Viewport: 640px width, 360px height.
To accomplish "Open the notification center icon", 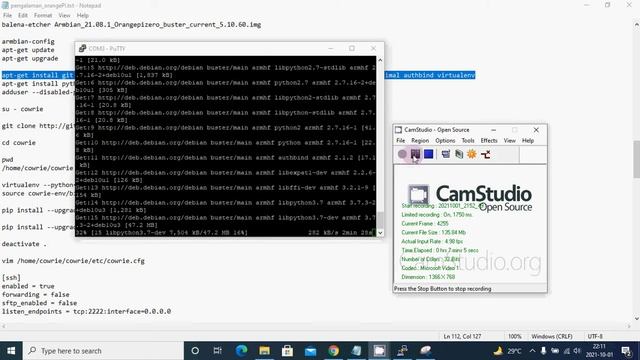I will click(627, 351).
